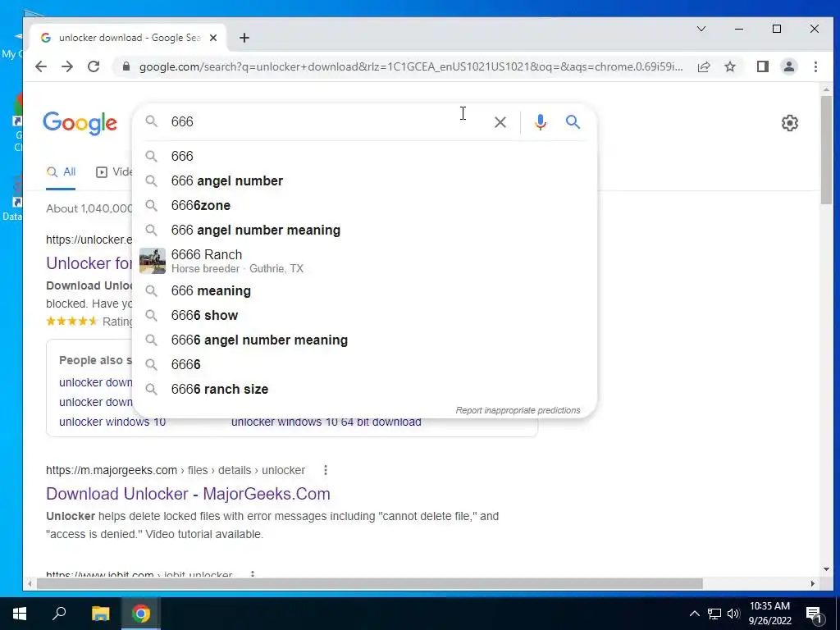
Task: Start voice search microphone
Action: coord(541,122)
